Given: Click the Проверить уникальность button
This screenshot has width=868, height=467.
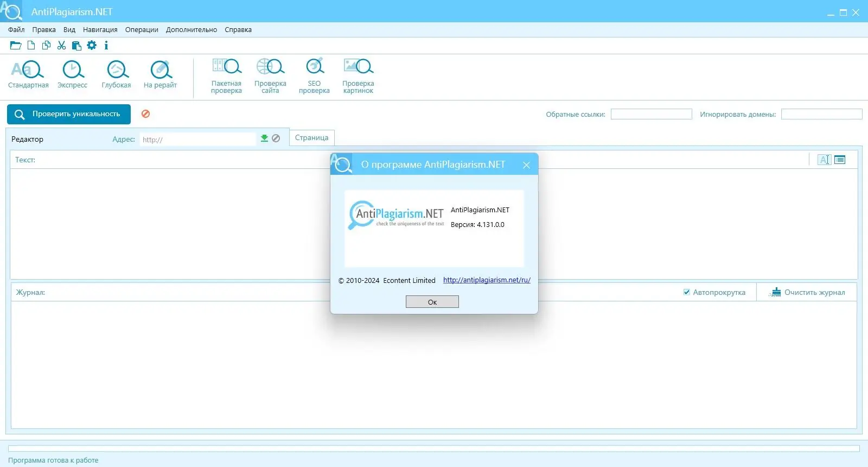Looking at the screenshot, I should coord(69,114).
